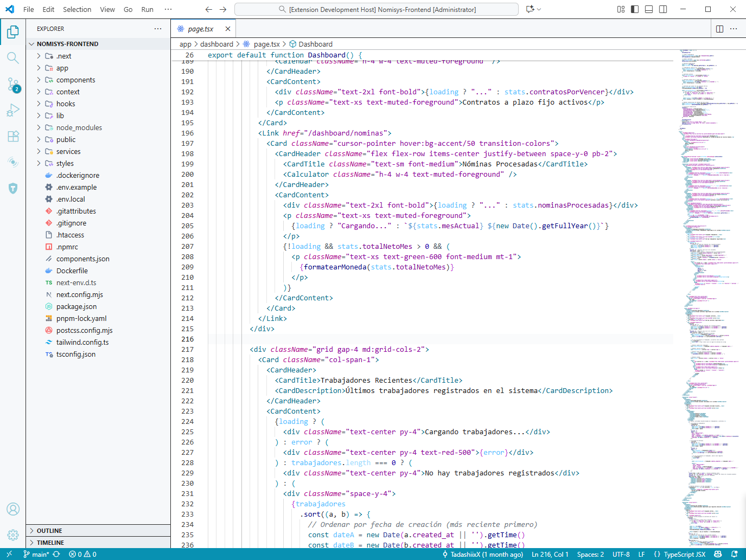Show errors and warnings count
746x560 pixels.
pos(83,554)
